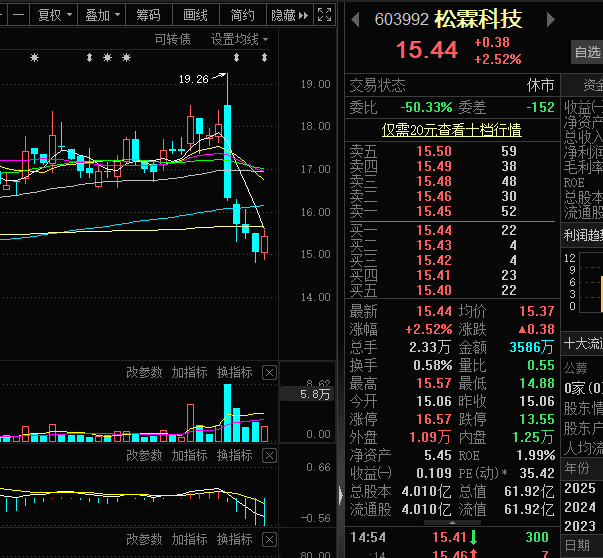The width and height of the screenshot is (603, 558).
Task: Click 改参数 in bottom indicator panel
Action: tap(144, 539)
